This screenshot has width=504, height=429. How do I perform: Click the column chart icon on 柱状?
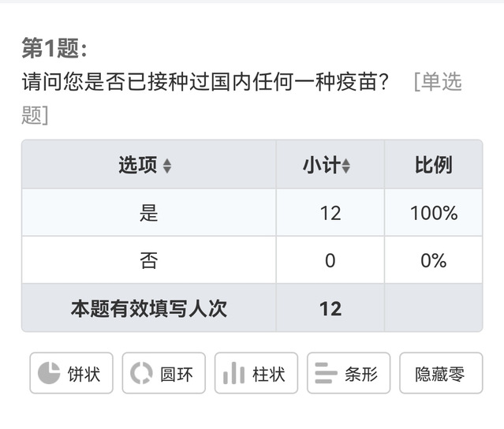click(x=233, y=373)
